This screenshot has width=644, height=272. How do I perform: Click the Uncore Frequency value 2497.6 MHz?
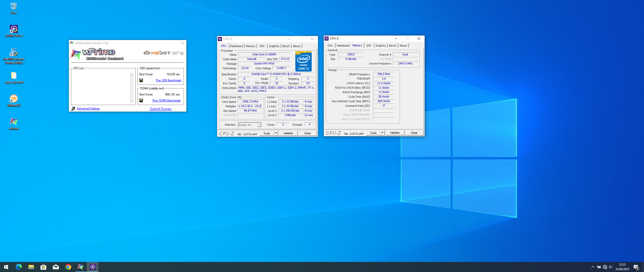[405, 63]
